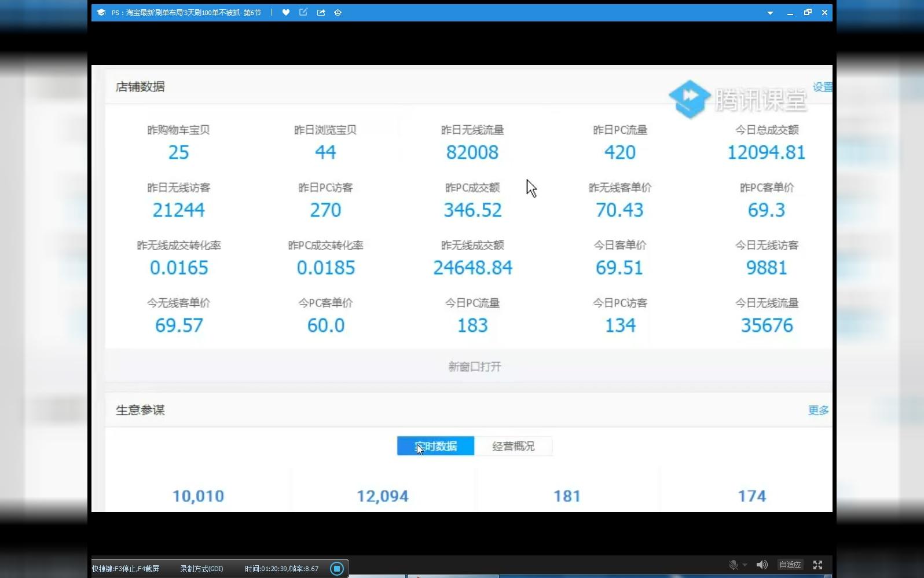This screenshot has height=578, width=924.
Task: Click the 174 figure in 生意参谋
Action: pyautogui.click(x=751, y=496)
